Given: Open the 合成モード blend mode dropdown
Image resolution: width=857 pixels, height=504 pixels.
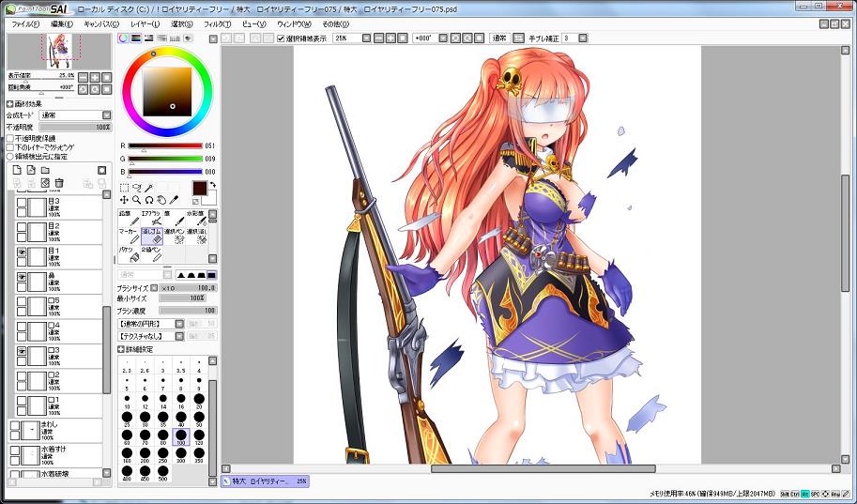Looking at the screenshot, I should 75,115.
